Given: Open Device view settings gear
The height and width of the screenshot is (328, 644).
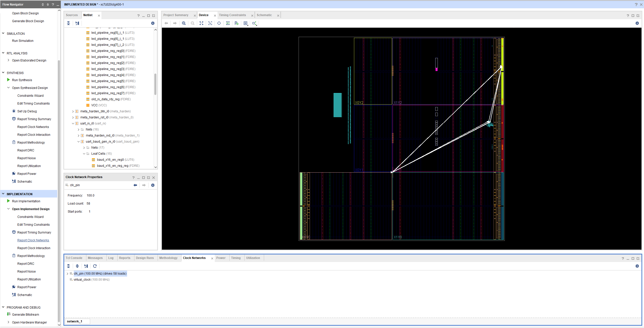Looking at the screenshot, I should (637, 23).
